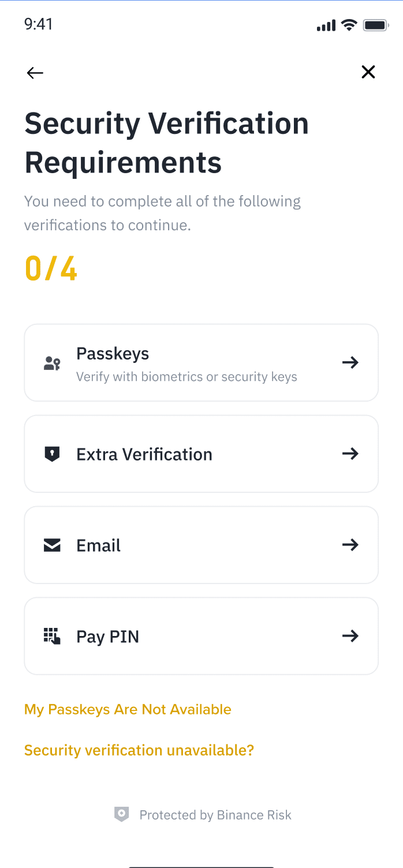The width and height of the screenshot is (403, 868).
Task: Tap the Binance Risk shield icon
Action: (x=121, y=814)
